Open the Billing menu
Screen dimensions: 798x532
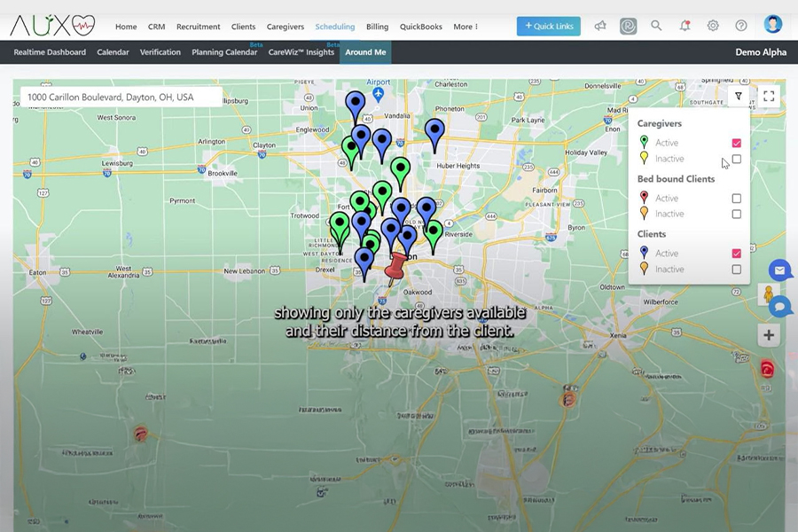click(377, 27)
